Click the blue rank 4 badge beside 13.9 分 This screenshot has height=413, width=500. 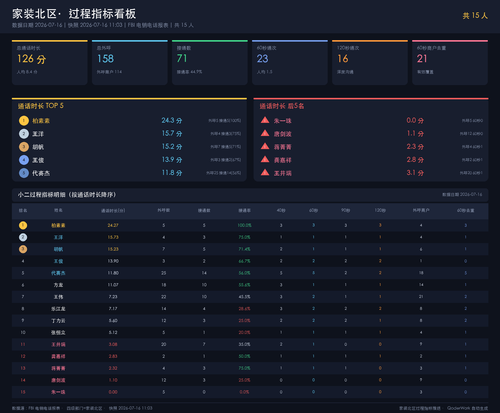(x=24, y=160)
